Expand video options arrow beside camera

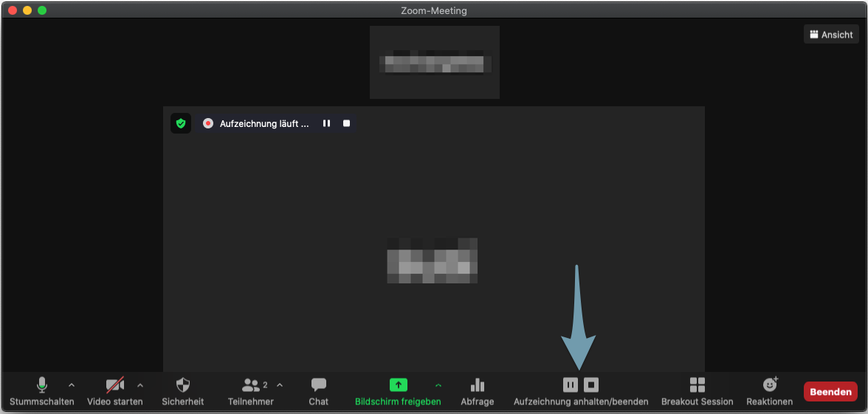click(x=140, y=385)
